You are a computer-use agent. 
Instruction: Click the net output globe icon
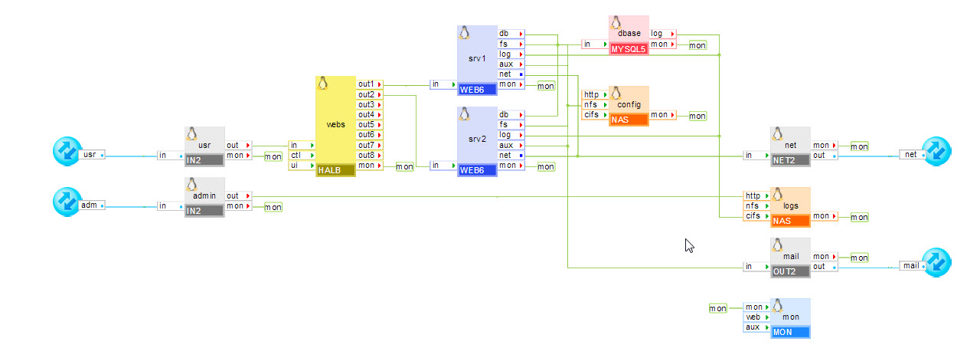(x=936, y=153)
